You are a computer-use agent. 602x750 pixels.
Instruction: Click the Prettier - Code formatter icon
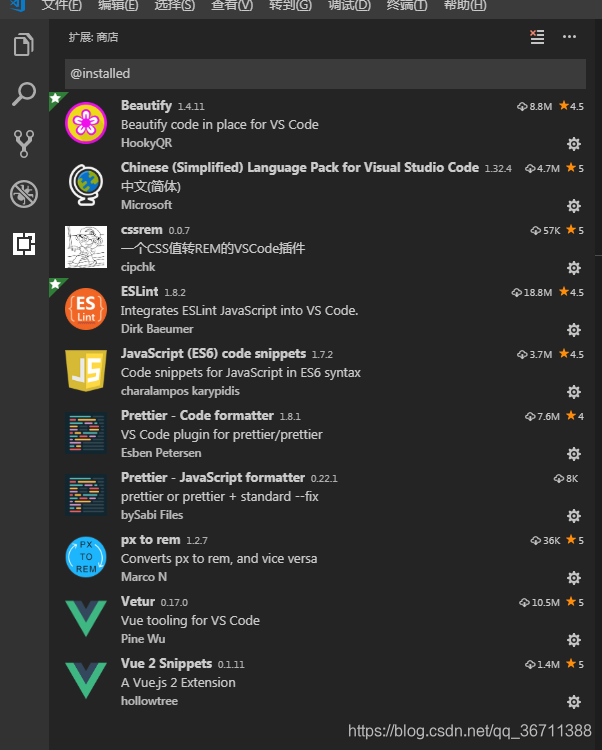pos(86,433)
